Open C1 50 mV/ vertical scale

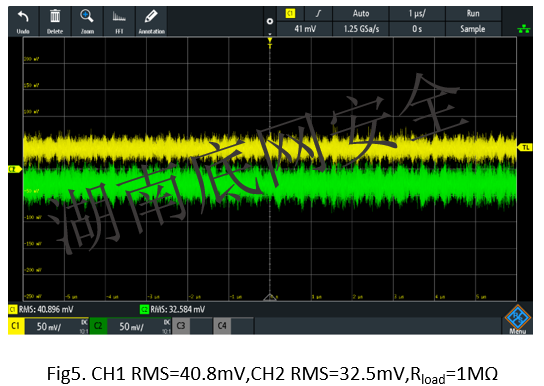(49, 326)
